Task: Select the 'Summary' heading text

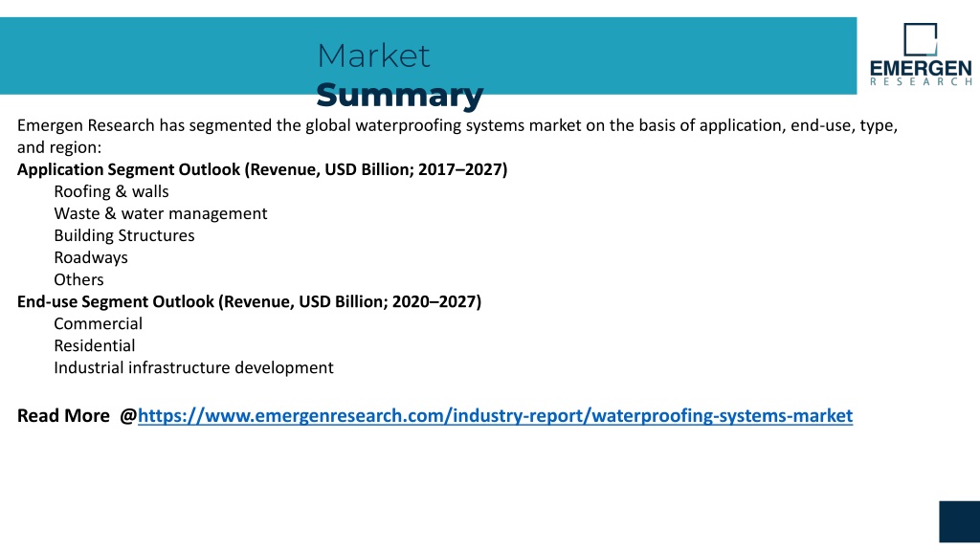Action: 400,95
